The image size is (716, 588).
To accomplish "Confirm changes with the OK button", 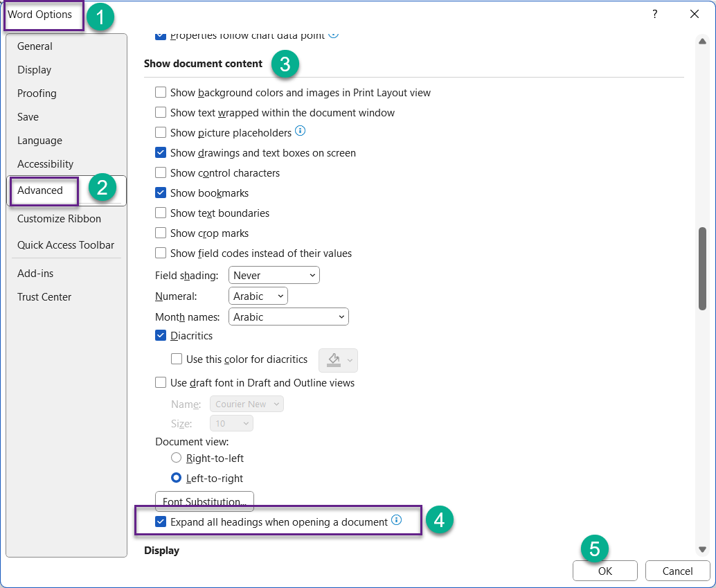I will (605, 571).
